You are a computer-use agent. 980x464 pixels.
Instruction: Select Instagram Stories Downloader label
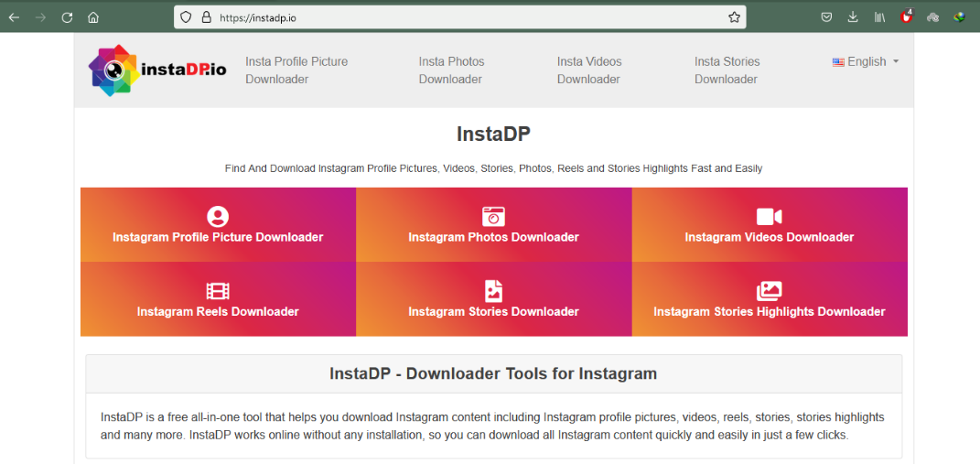(x=493, y=311)
